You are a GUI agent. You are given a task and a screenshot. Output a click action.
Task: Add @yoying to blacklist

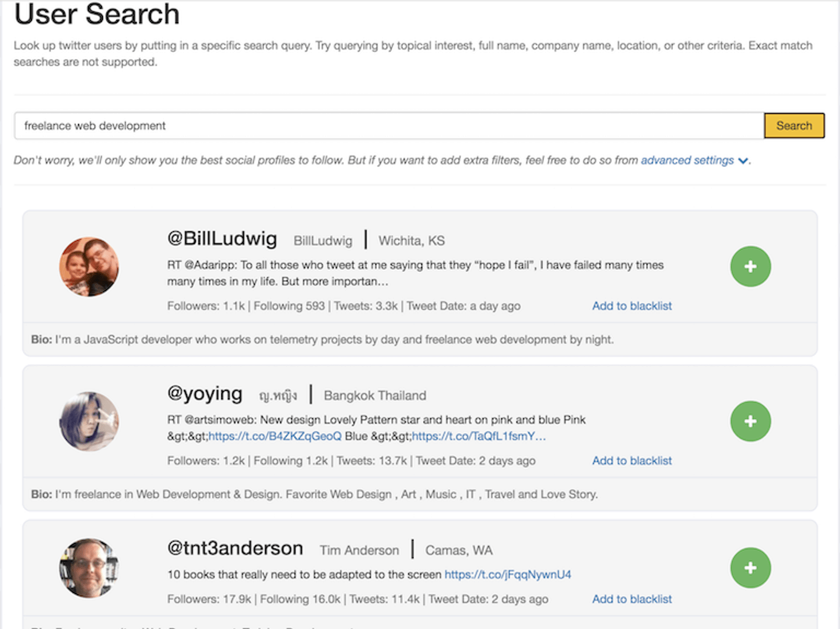632,461
